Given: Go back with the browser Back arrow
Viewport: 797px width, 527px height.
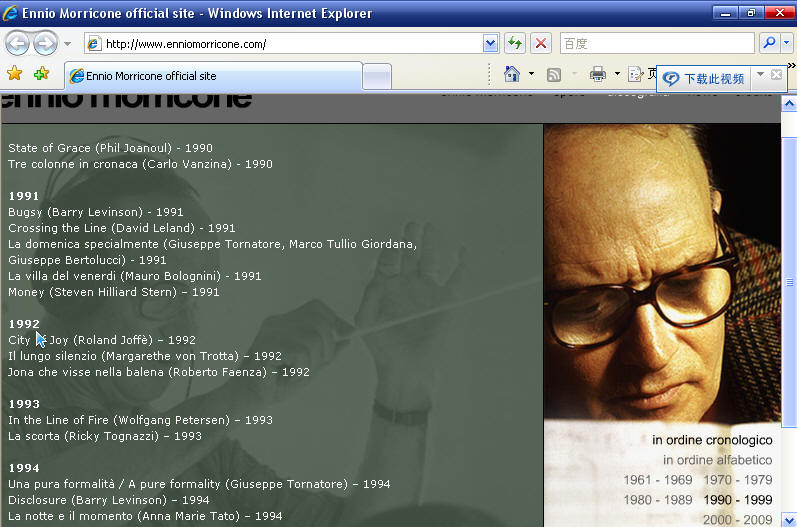Looking at the screenshot, I should tap(17, 43).
